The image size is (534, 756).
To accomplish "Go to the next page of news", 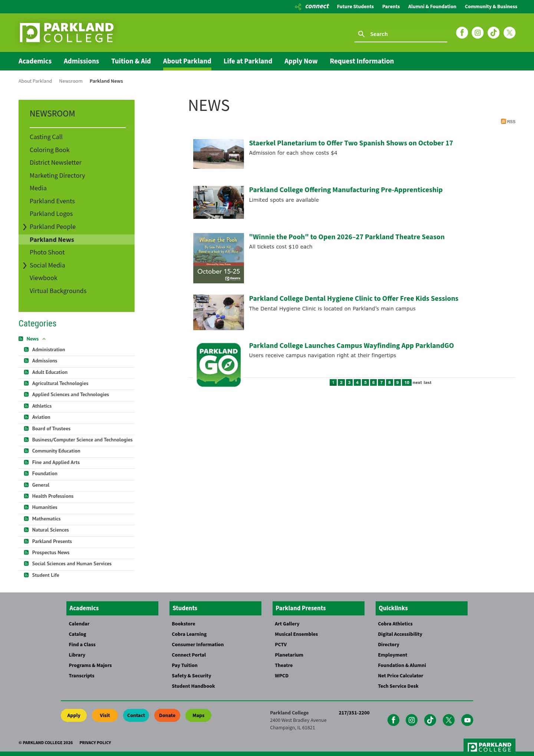I will tap(417, 382).
